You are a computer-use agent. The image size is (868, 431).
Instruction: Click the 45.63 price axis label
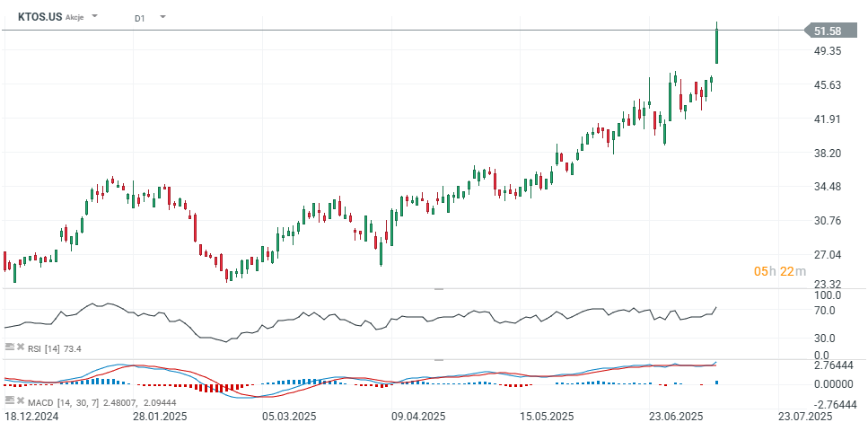click(x=828, y=85)
